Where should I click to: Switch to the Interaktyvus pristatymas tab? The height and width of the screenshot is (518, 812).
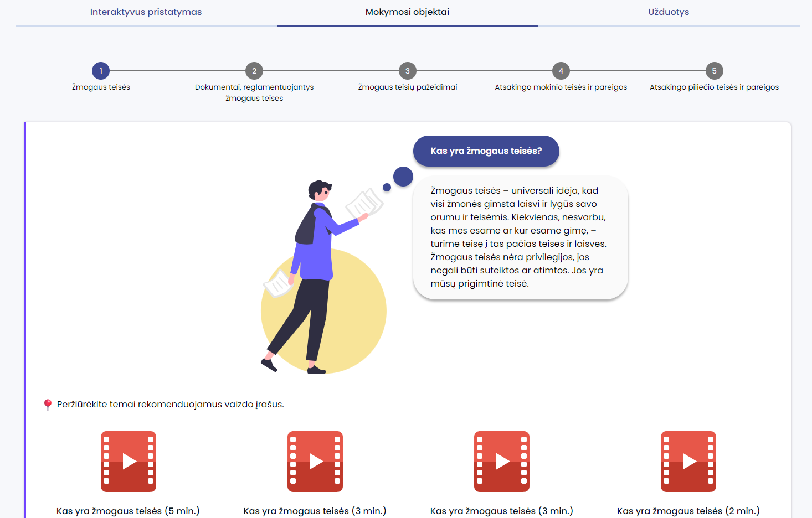click(146, 12)
